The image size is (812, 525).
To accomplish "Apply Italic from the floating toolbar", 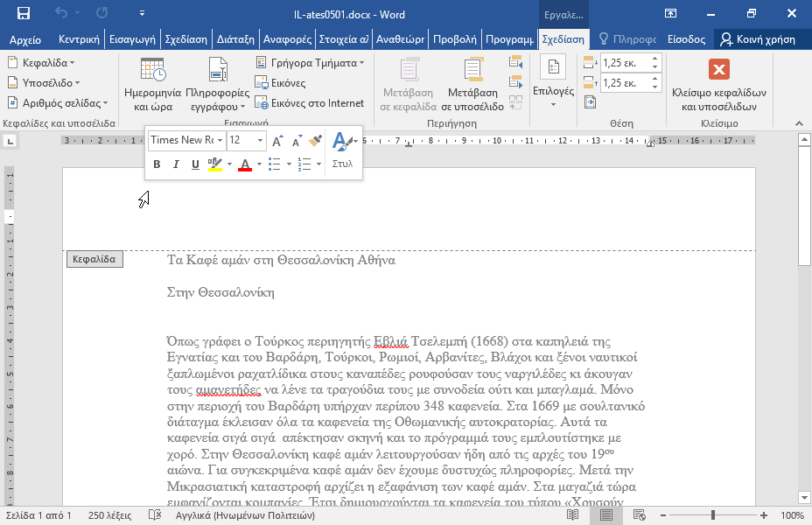I will coord(176,164).
